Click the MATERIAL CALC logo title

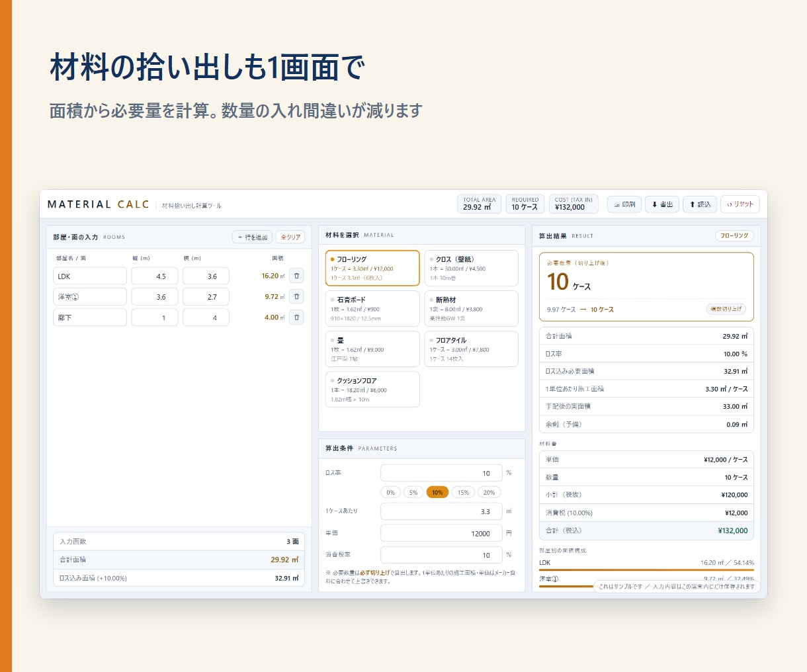click(x=99, y=204)
